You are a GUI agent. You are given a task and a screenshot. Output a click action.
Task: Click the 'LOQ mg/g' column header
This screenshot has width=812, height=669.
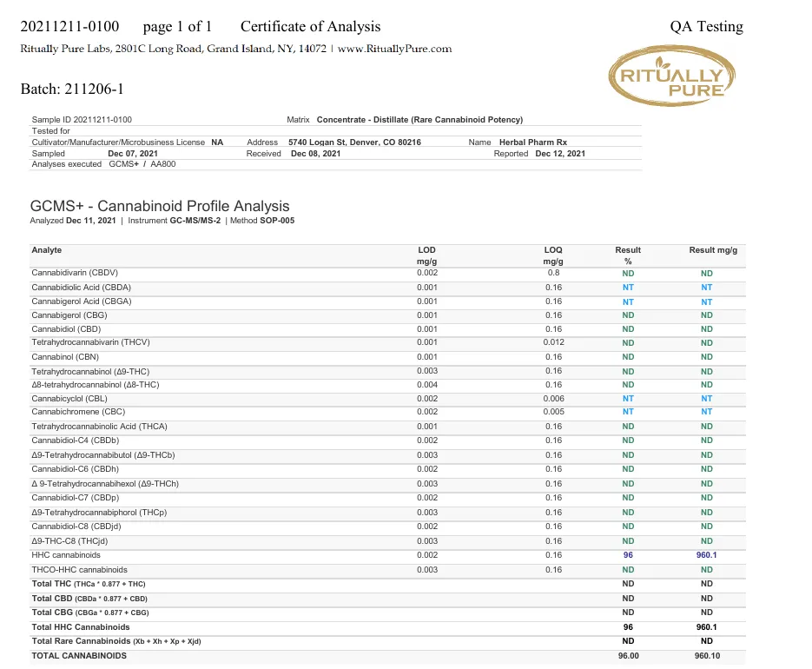(x=553, y=255)
